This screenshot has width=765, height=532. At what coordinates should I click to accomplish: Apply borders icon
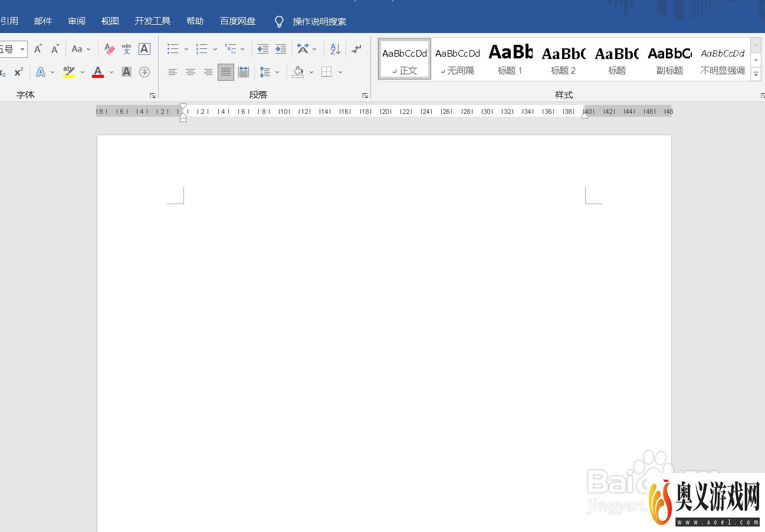(x=327, y=72)
